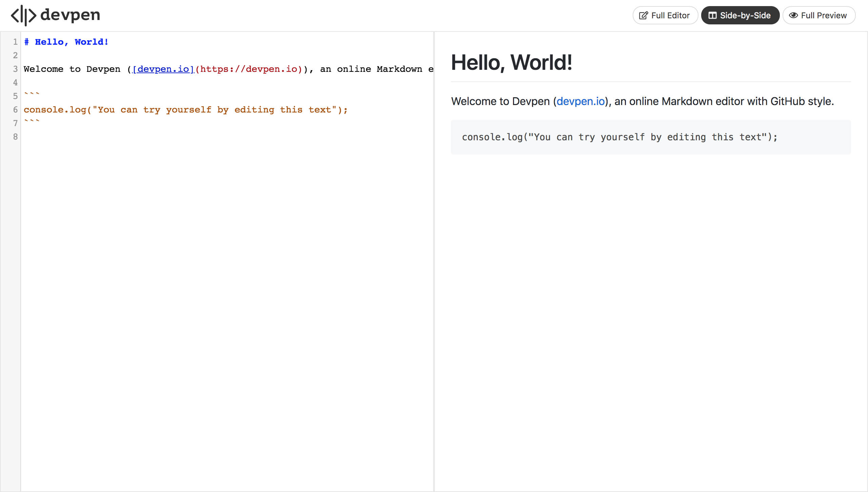Click the pencil icon on Full Editor button

pos(644,15)
